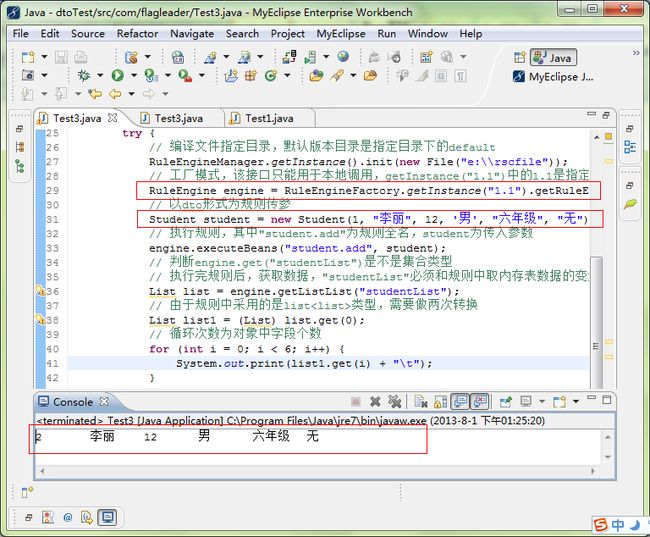Screen dimensions: 650x537
Task: Toggle Show Whitespace Characters pilcrow icon
Action: pos(460,75)
